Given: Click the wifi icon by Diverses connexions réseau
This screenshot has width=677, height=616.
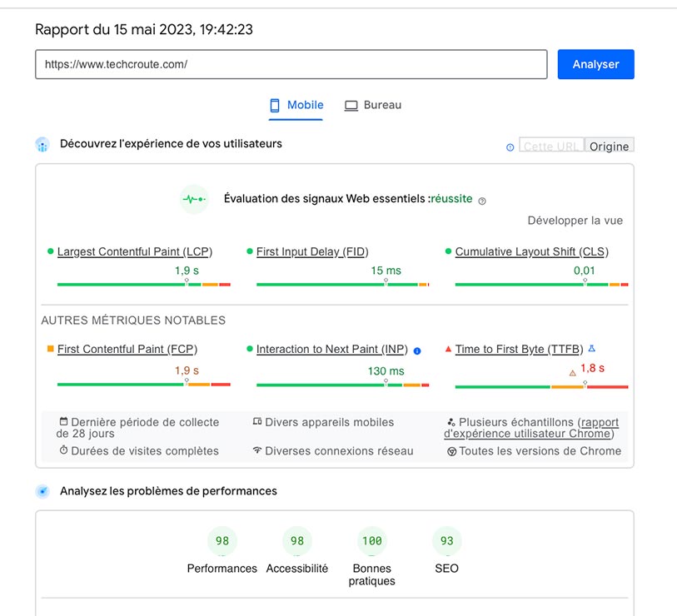Looking at the screenshot, I should tap(257, 450).
